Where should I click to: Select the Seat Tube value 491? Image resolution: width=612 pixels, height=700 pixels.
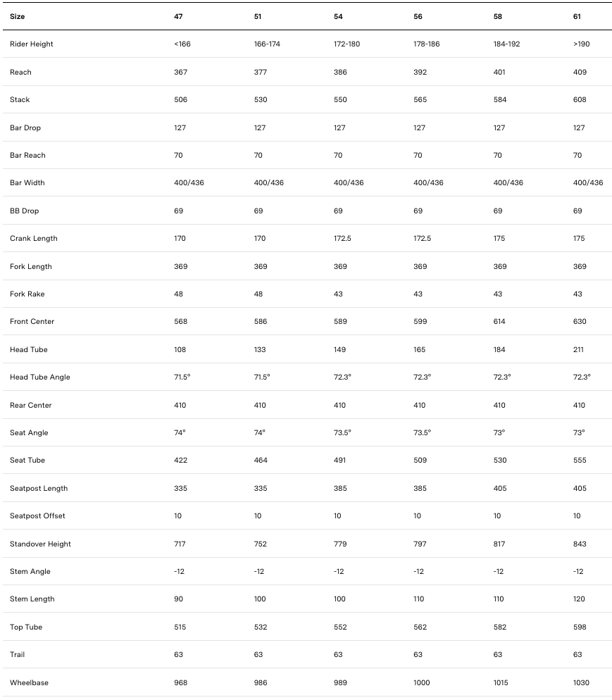(x=340, y=461)
